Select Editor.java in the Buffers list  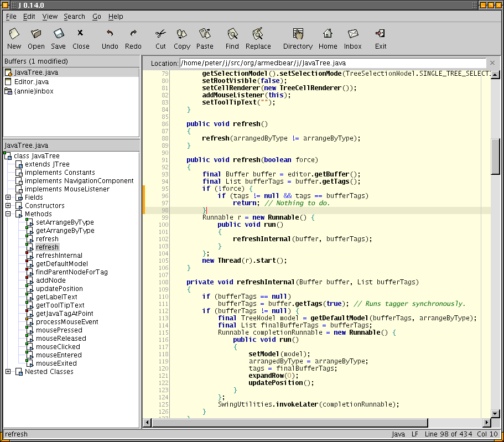[31, 82]
